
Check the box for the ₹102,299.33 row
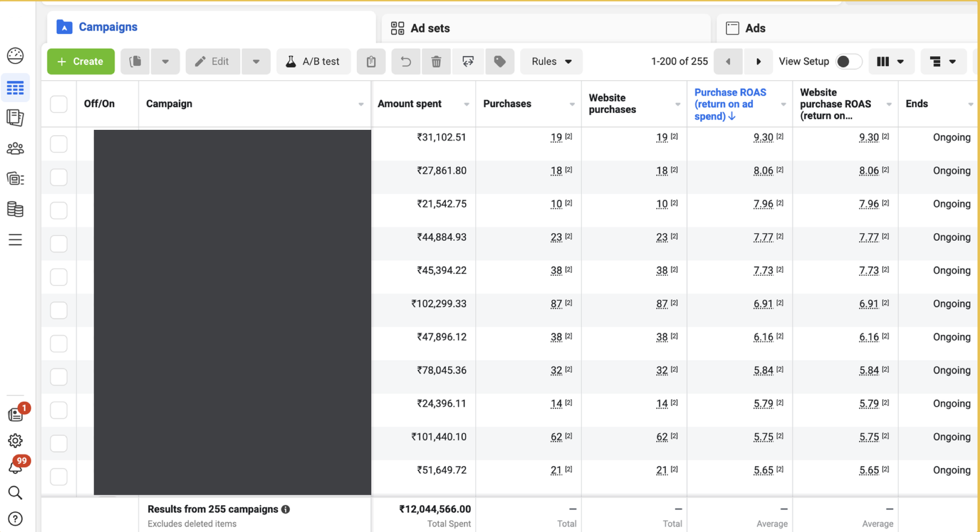tap(59, 310)
